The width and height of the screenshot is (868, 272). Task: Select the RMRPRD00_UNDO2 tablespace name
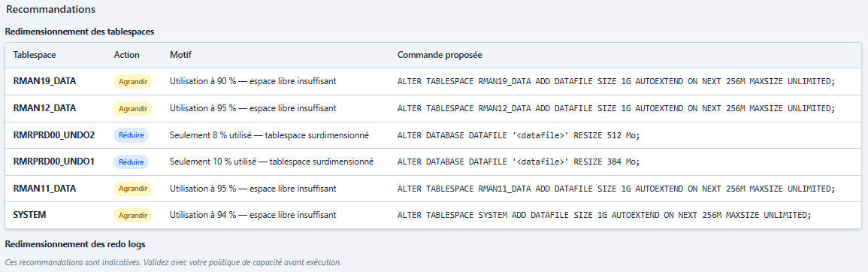[54, 134]
